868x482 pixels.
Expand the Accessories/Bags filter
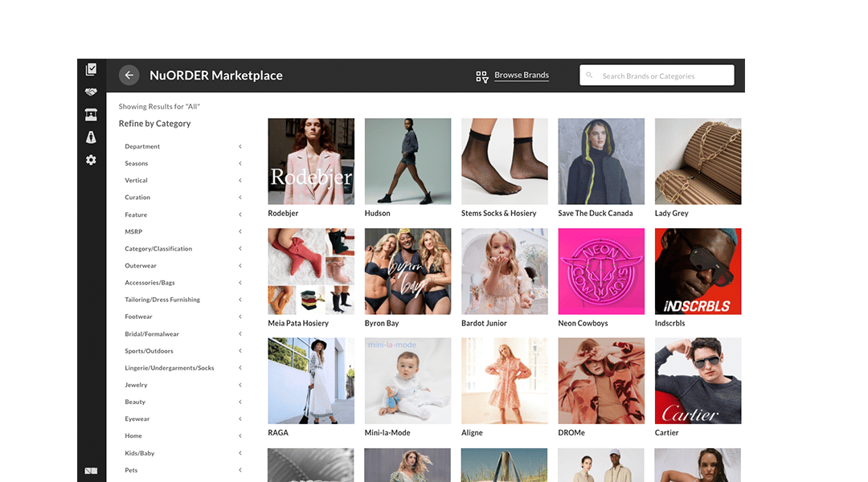(x=182, y=283)
